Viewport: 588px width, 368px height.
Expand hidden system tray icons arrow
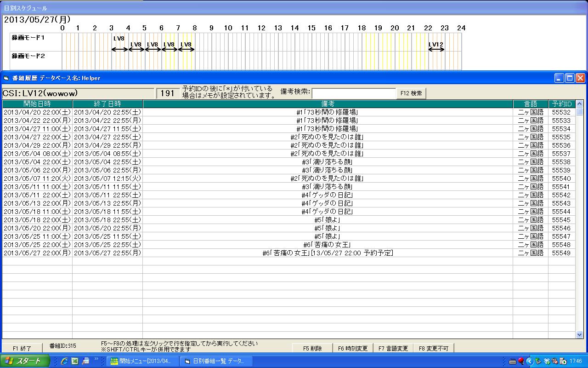529,361
